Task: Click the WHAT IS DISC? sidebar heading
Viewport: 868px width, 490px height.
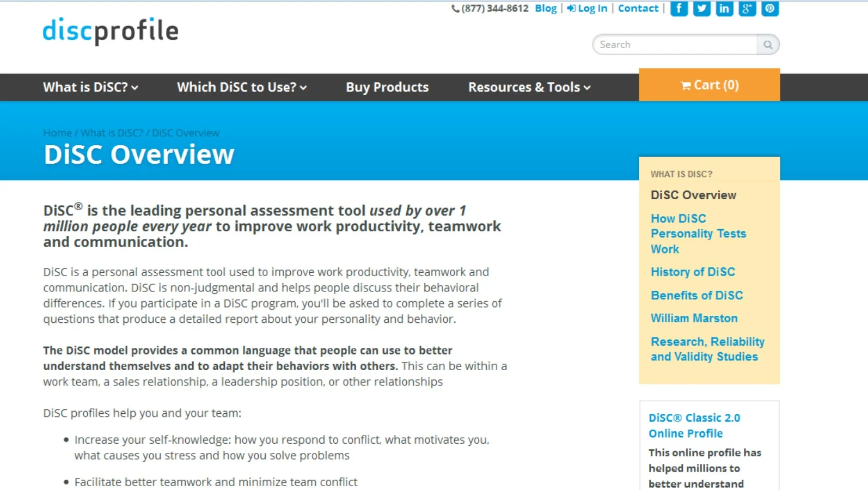Action: click(x=681, y=174)
